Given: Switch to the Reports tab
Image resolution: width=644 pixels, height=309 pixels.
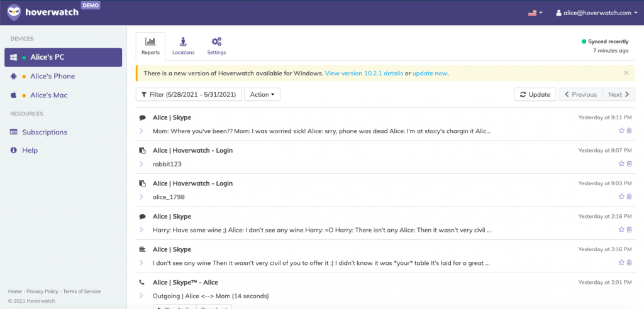Looking at the screenshot, I should click(150, 46).
